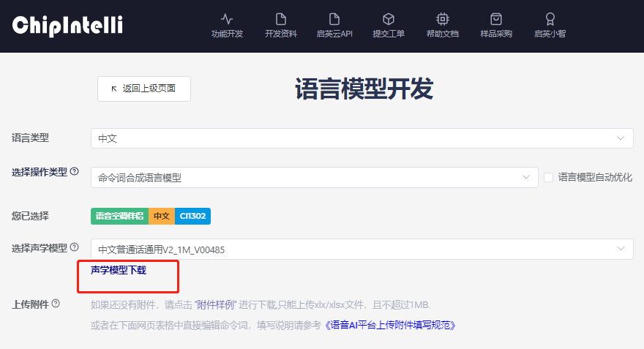Click the 启英小智 assistant icon
This screenshot has width=644, height=349.
550,19
